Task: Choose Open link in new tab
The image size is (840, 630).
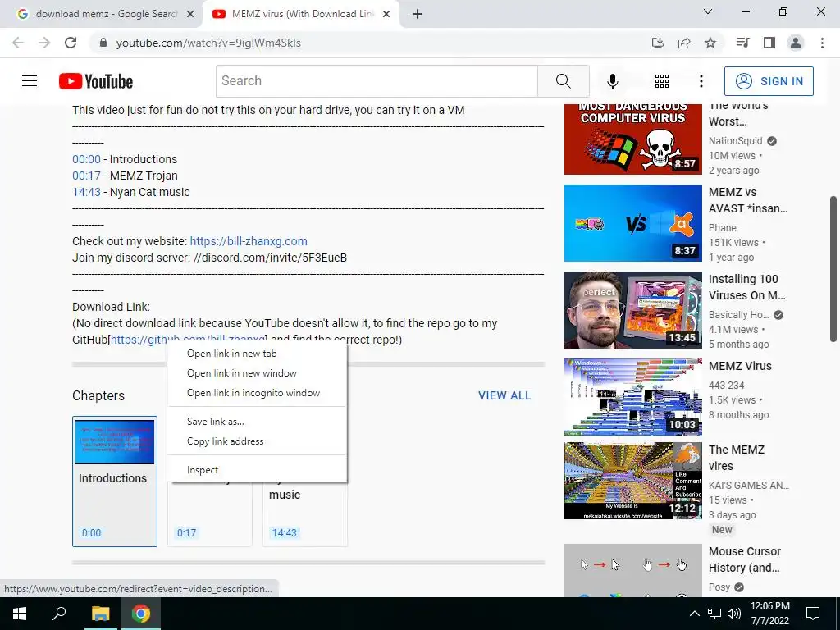Action: (257, 354)
